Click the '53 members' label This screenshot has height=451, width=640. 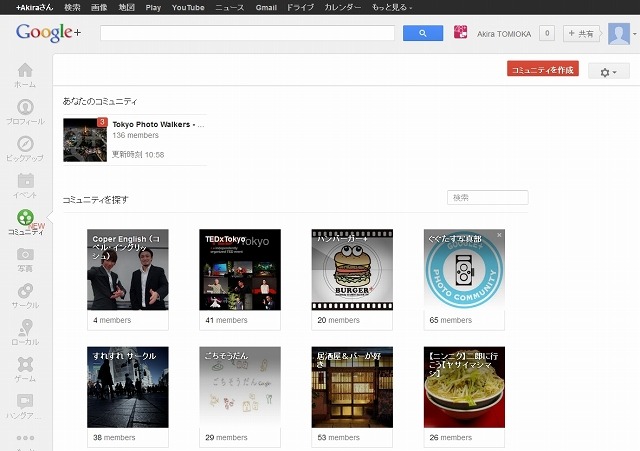click(x=338, y=438)
